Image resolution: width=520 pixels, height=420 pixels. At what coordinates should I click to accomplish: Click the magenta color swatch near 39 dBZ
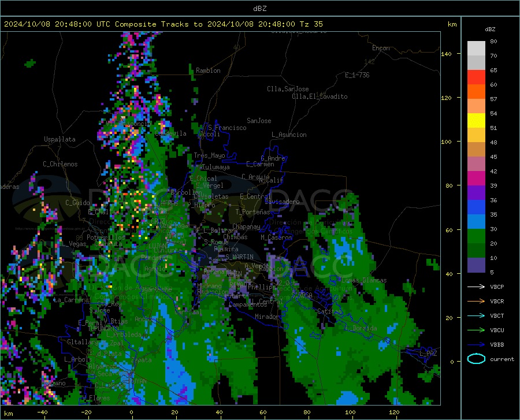click(476, 179)
